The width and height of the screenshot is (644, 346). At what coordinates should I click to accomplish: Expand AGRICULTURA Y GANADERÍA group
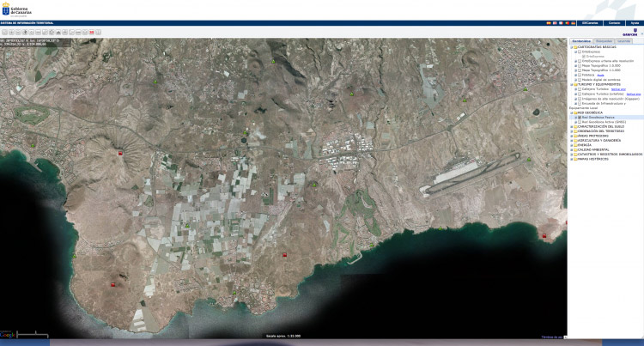click(571, 140)
